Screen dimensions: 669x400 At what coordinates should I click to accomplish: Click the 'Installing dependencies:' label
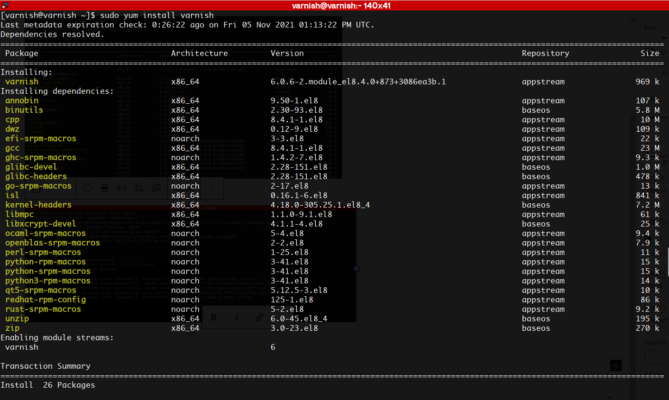(57, 91)
